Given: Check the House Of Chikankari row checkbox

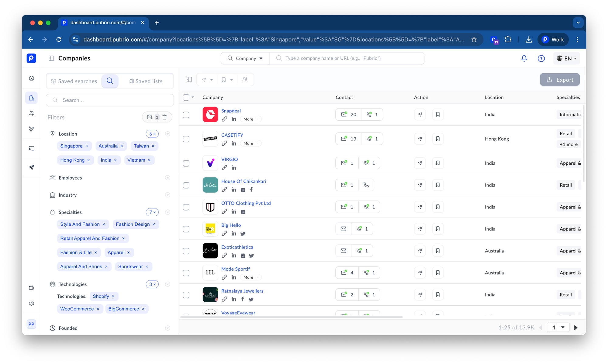Looking at the screenshot, I should [x=186, y=185].
